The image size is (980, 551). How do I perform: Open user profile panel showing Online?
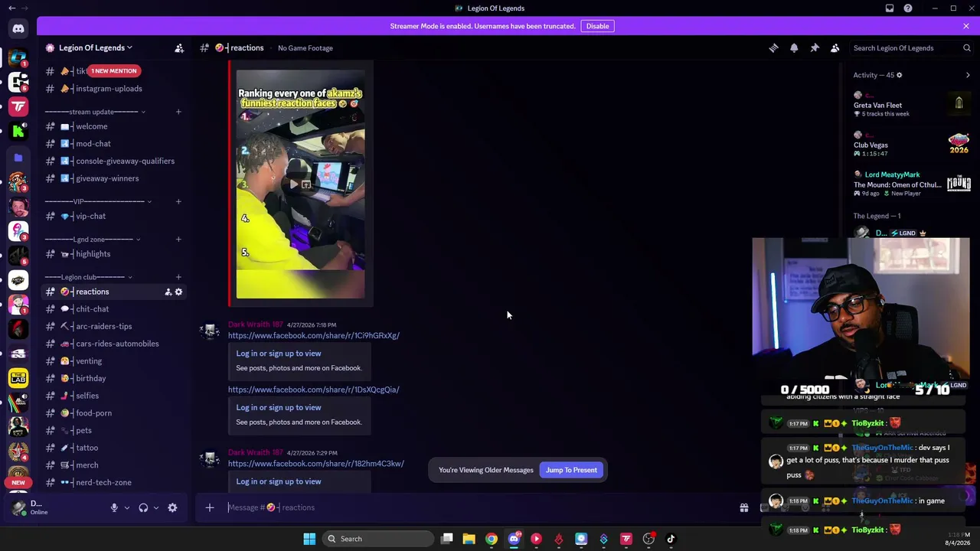coord(55,507)
